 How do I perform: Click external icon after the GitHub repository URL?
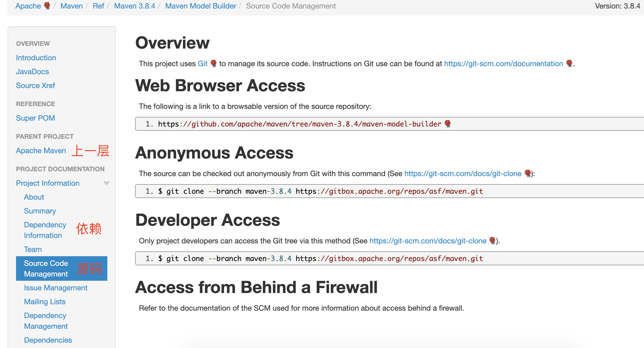(448, 124)
